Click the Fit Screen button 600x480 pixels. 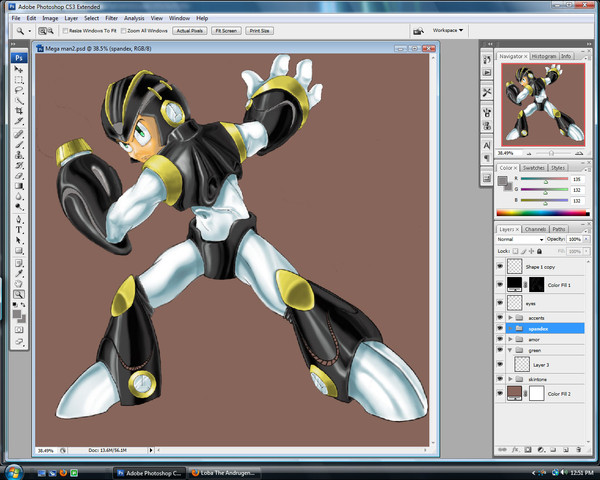tap(226, 31)
